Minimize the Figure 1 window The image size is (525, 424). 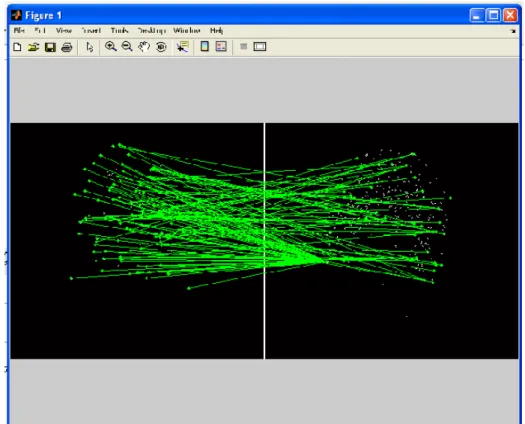(x=477, y=15)
